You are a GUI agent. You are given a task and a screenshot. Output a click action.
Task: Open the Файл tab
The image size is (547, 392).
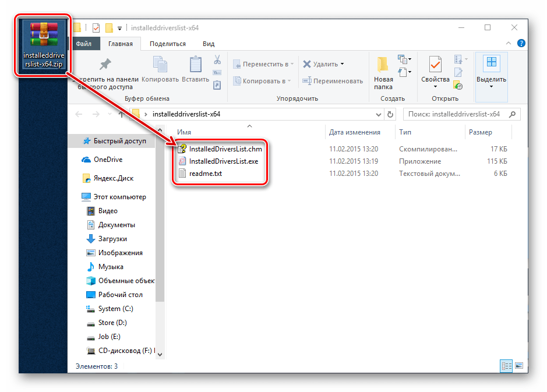pyautogui.click(x=84, y=44)
